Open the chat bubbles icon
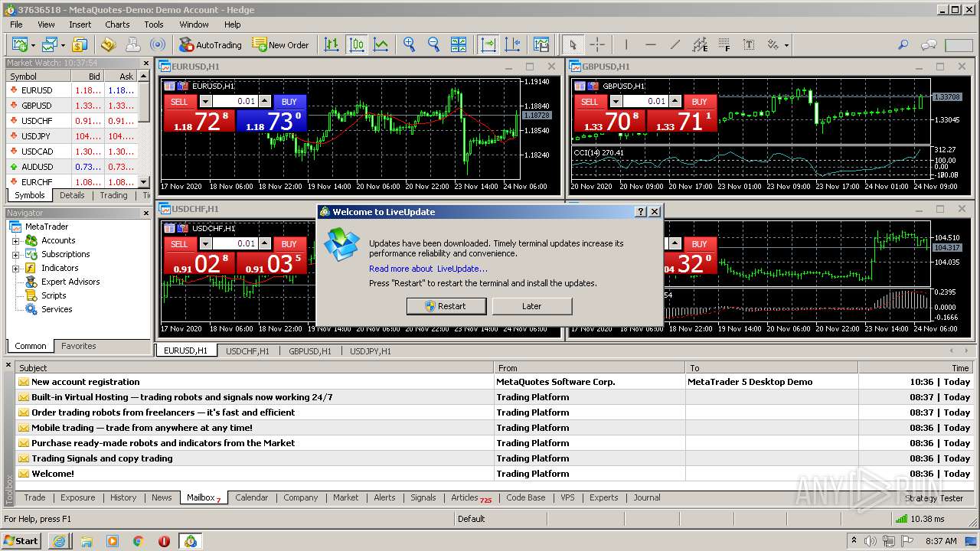 pos(929,44)
